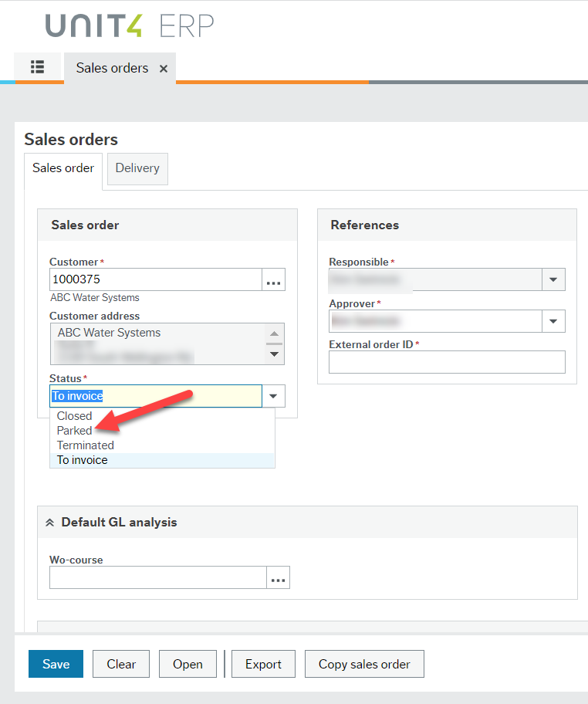
Task: Open the Responsible dropdown
Action: pyautogui.click(x=553, y=279)
